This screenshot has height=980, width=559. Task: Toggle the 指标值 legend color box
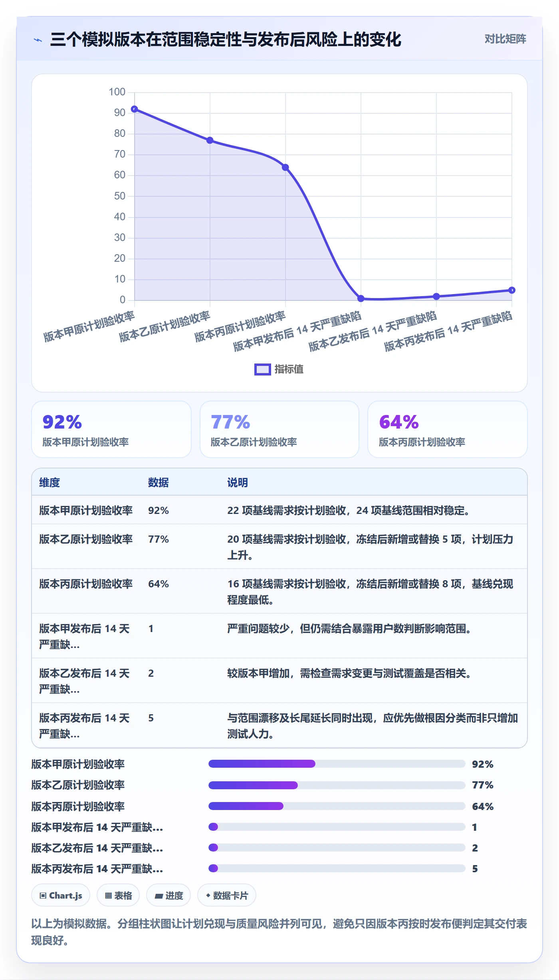pyautogui.click(x=262, y=369)
